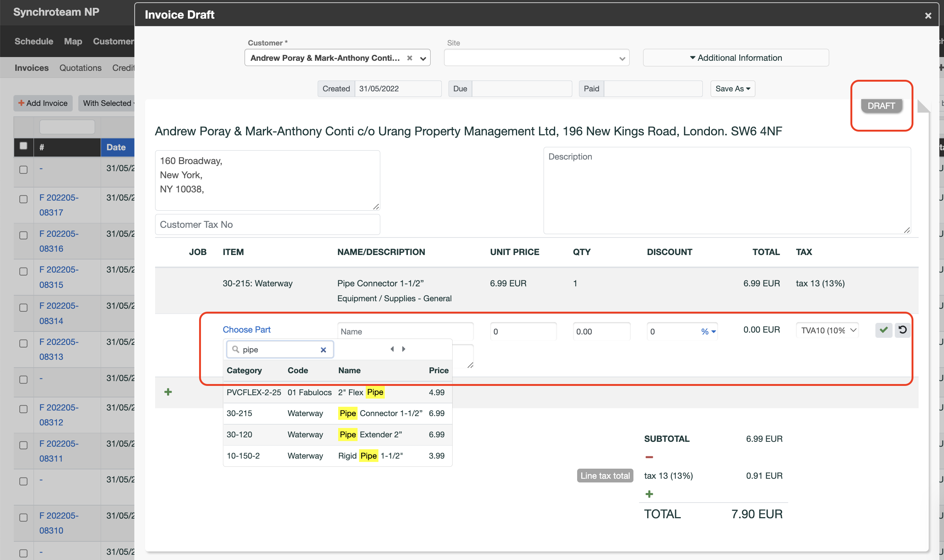
Task: Click the line item Name field
Action: [x=405, y=332]
